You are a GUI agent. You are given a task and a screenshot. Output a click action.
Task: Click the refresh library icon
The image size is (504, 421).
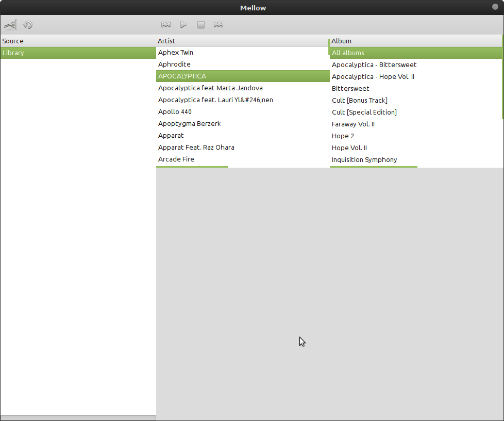coord(28,25)
